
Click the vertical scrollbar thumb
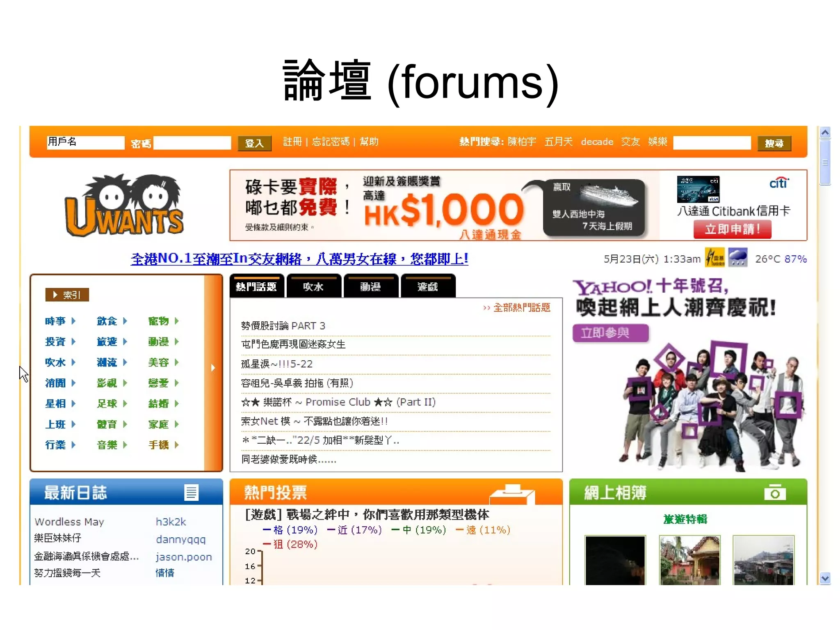pos(825,163)
